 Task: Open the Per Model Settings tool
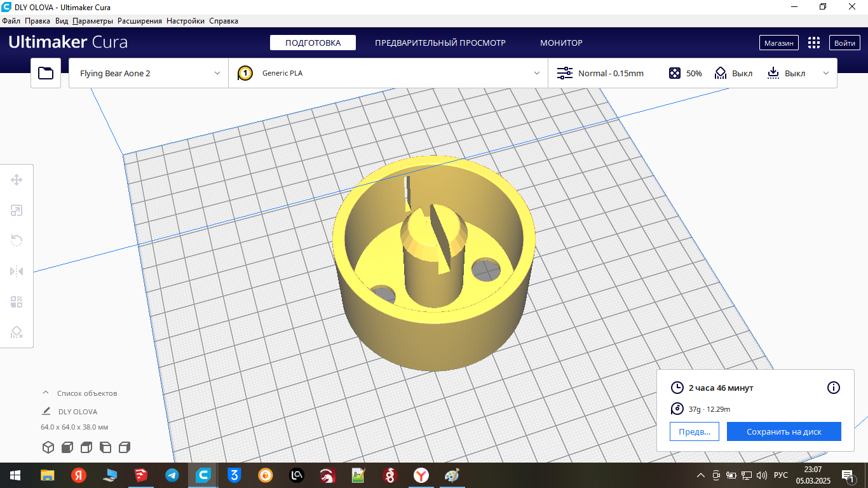coord(17,302)
